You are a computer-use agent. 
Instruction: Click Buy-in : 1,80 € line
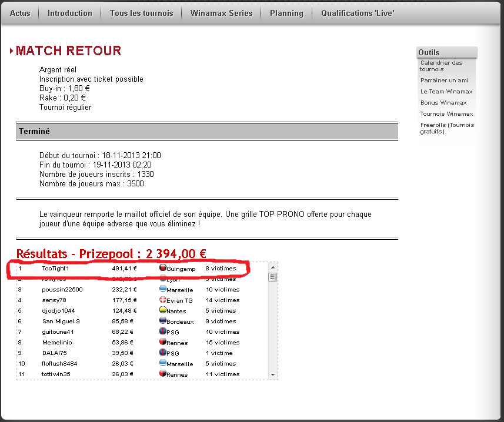click(64, 88)
